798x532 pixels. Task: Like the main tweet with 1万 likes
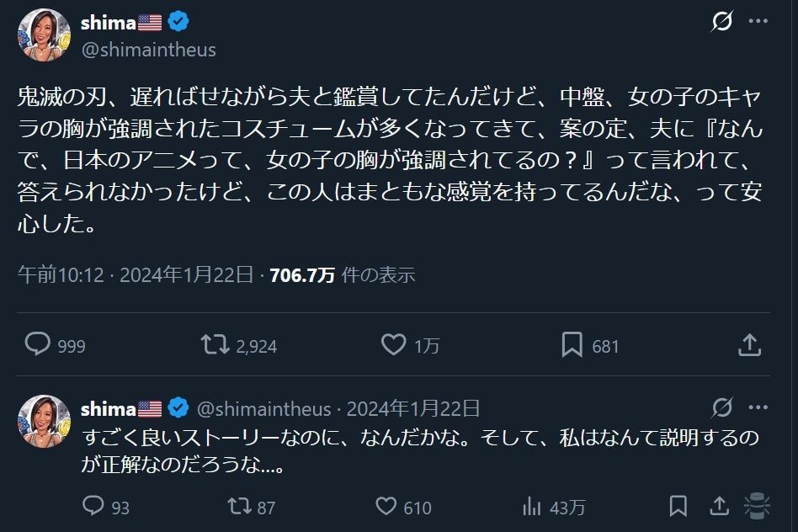point(394,345)
